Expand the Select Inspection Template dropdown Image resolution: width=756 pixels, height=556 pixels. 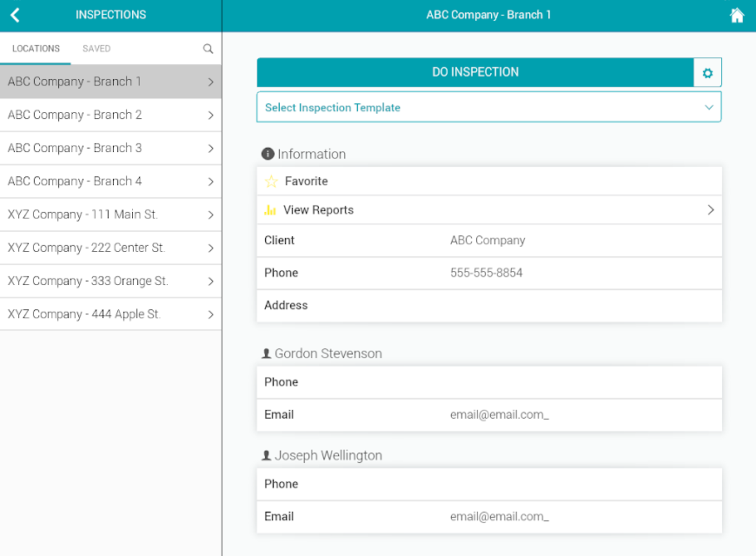click(x=489, y=107)
